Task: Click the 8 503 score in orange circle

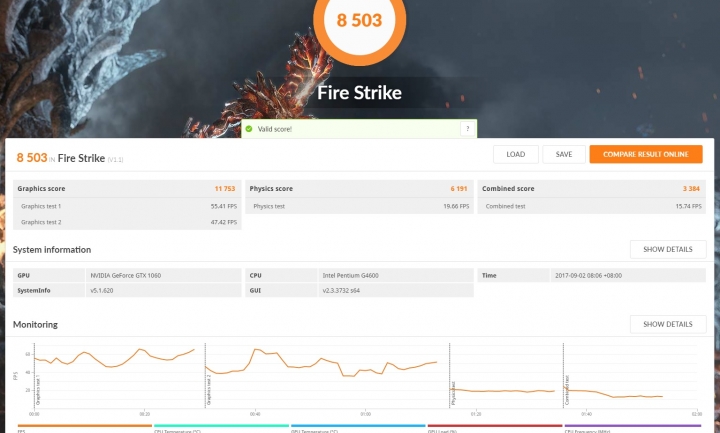Action: click(x=360, y=20)
